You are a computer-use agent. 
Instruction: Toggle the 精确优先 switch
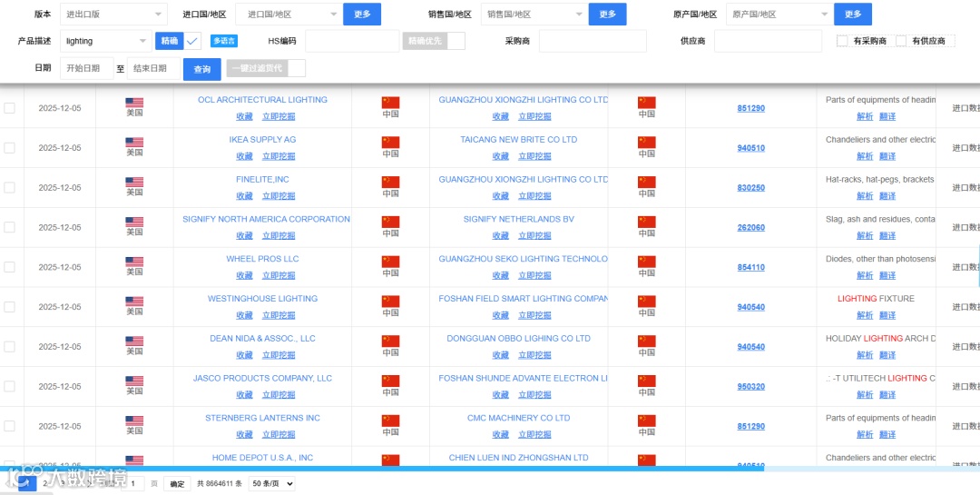[x=434, y=41]
